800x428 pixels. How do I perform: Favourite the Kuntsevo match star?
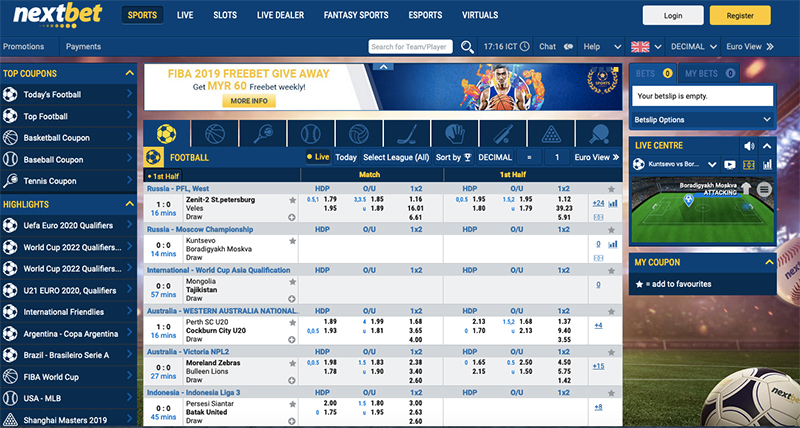[292, 241]
